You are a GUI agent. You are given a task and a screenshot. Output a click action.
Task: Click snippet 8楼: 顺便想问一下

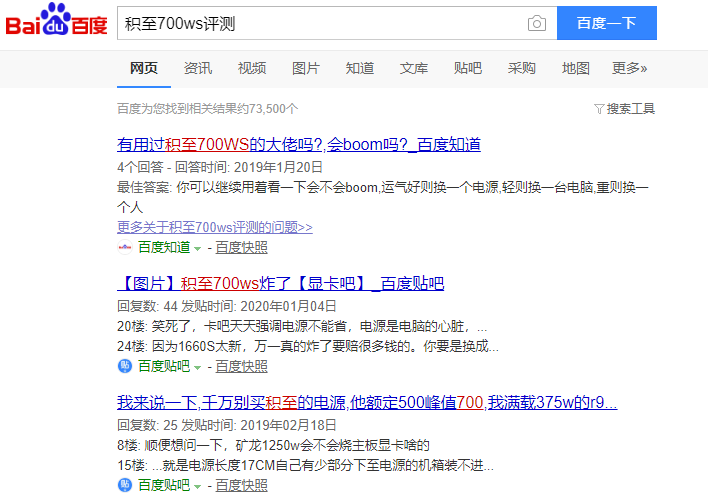(x=273, y=445)
